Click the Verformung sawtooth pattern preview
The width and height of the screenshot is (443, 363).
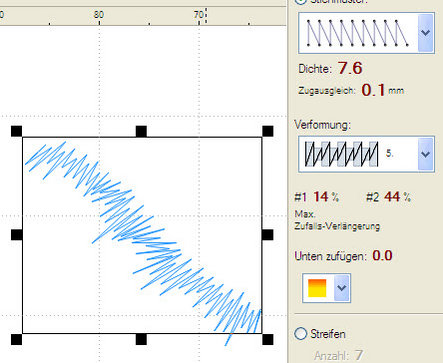pyautogui.click(x=341, y=154)
